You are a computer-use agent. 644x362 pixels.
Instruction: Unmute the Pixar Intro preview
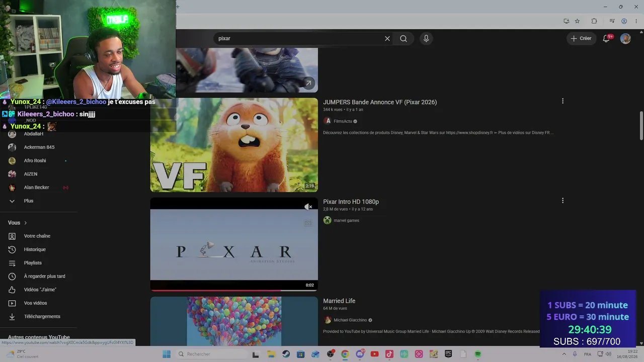click(308, 207)
